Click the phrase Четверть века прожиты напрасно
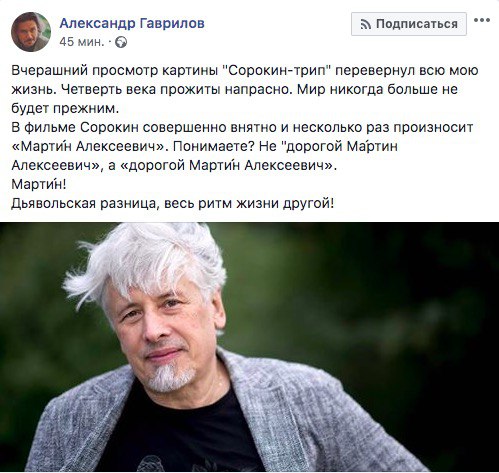499x473 pixels. (176, 90)
